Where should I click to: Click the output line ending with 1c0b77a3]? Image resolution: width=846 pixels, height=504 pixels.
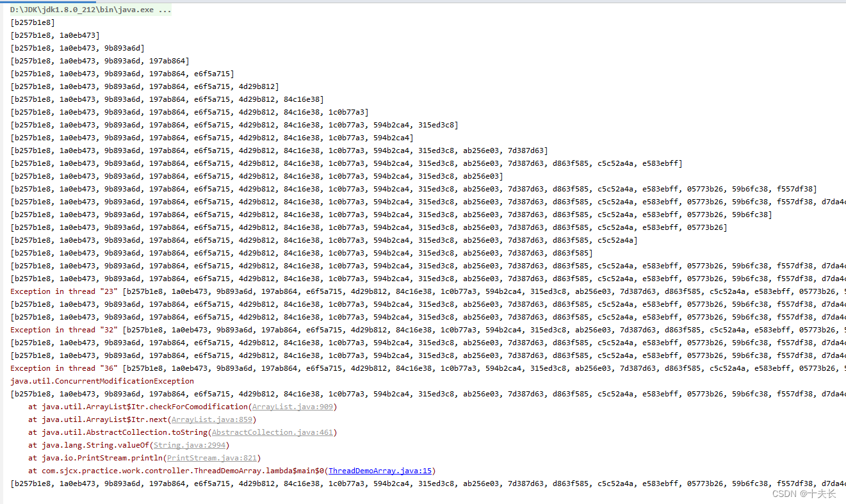(190, 112)
